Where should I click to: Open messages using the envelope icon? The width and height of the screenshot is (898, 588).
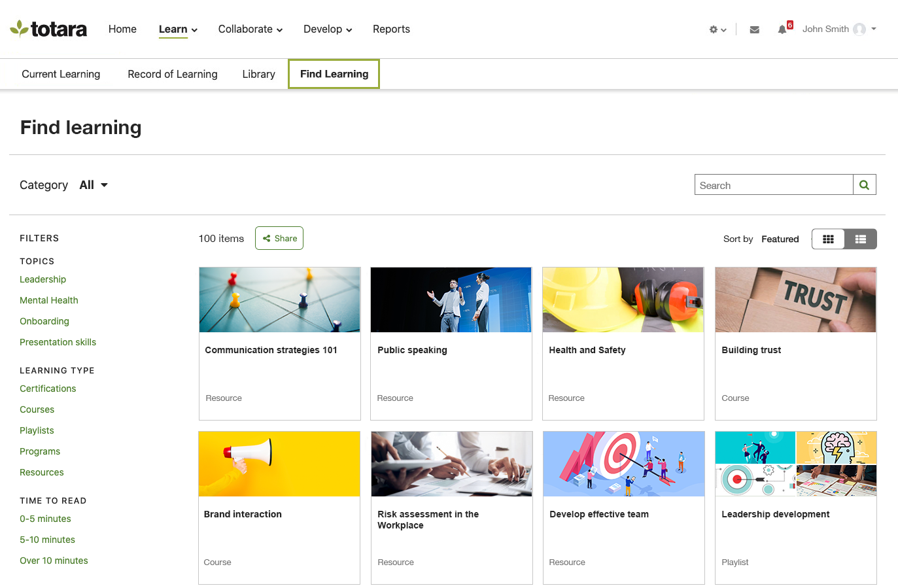754,29
